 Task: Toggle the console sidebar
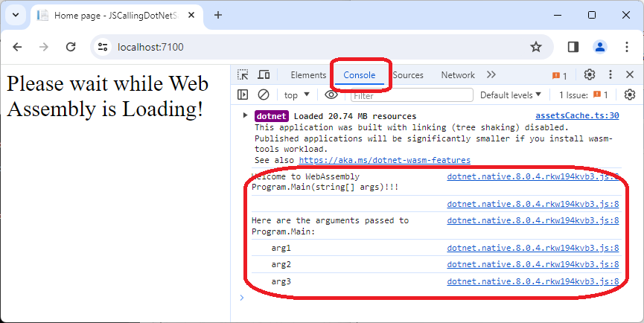243,95
